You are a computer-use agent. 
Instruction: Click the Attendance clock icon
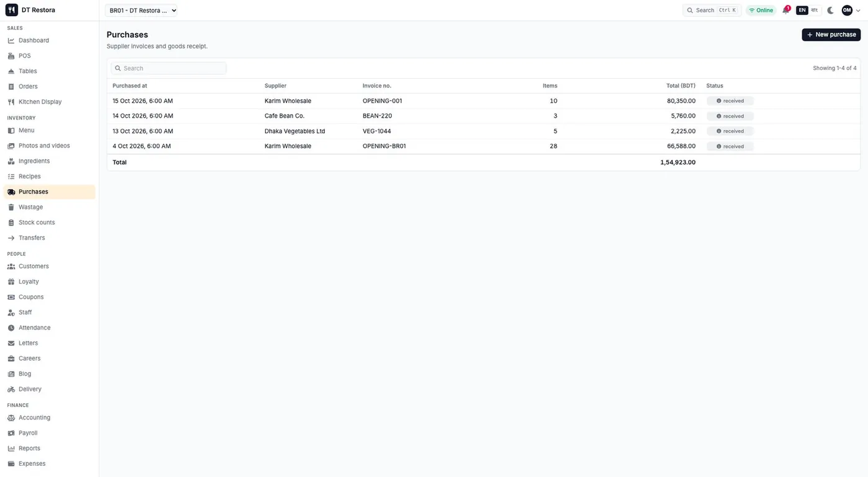[11, 328]
